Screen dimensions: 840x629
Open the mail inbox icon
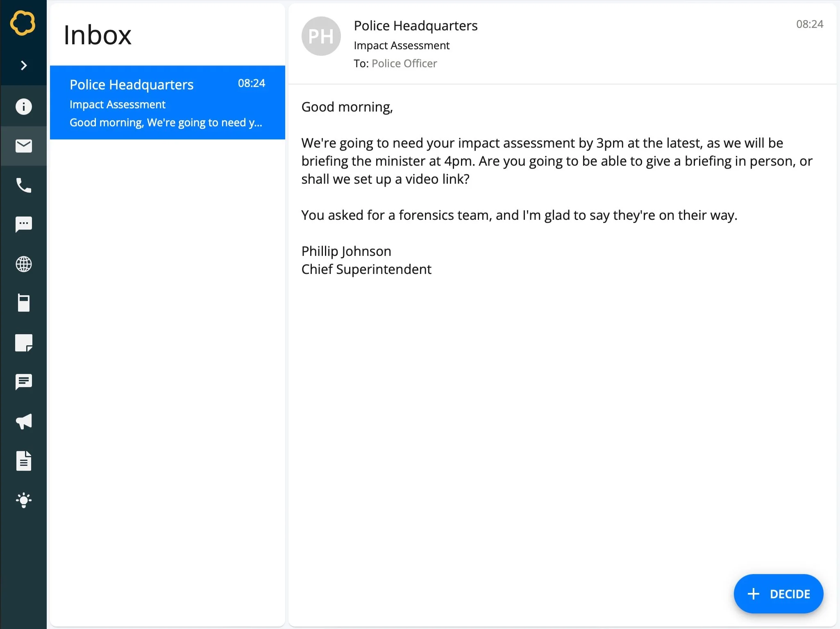23,146
